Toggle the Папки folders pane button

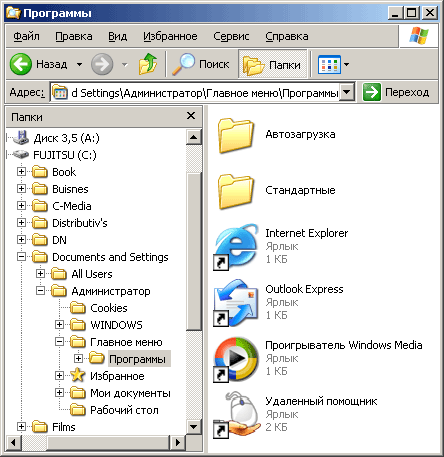(272, 64)
